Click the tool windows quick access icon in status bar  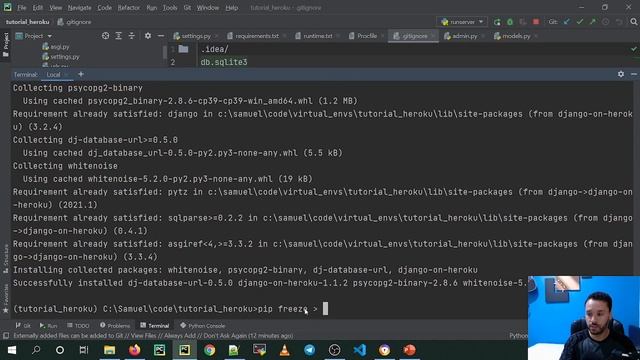[x=6, y=336]
